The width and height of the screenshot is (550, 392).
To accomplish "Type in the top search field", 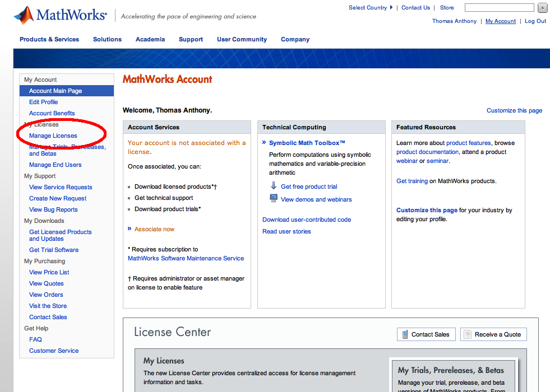I will click(499, 8).
